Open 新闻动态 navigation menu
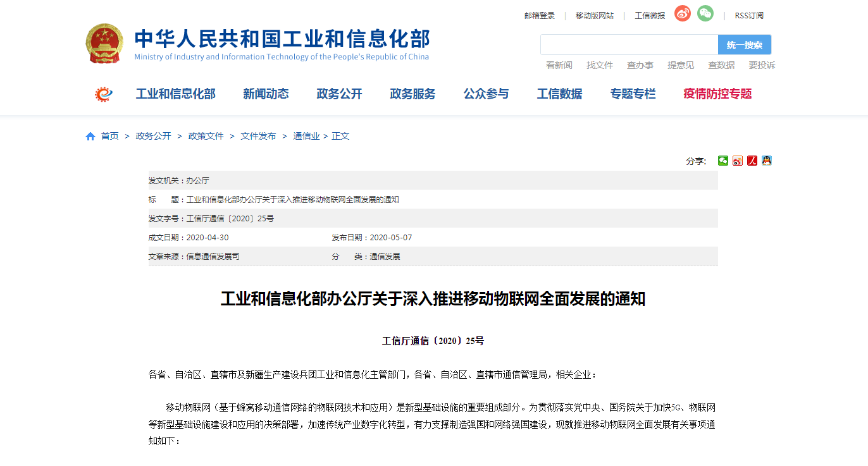The width and height of the screenshot is (868, 466). tap(266, 94)
